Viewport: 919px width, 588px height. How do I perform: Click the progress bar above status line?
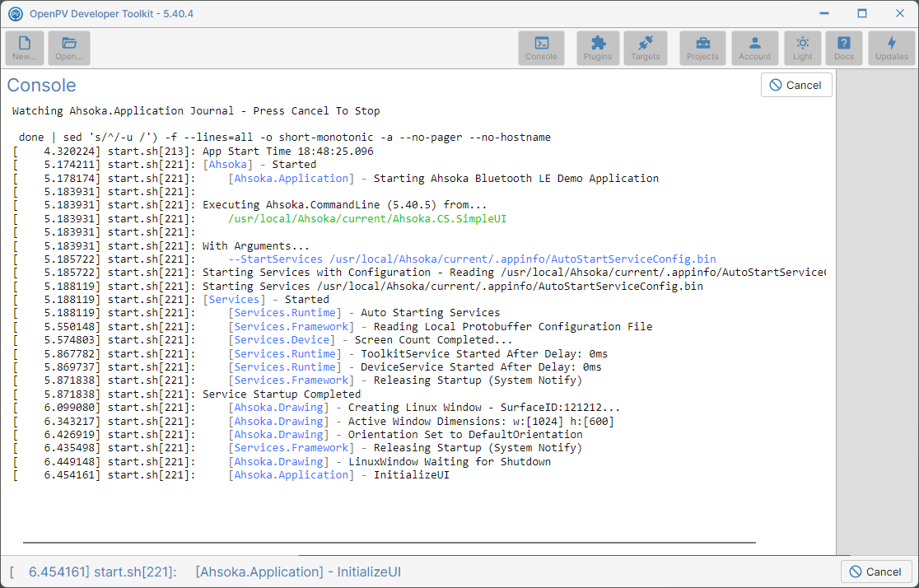[x=575, y=554]
